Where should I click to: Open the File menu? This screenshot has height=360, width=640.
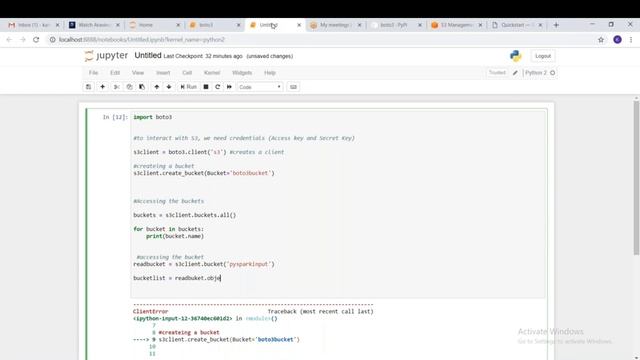[x=93, y=73]
